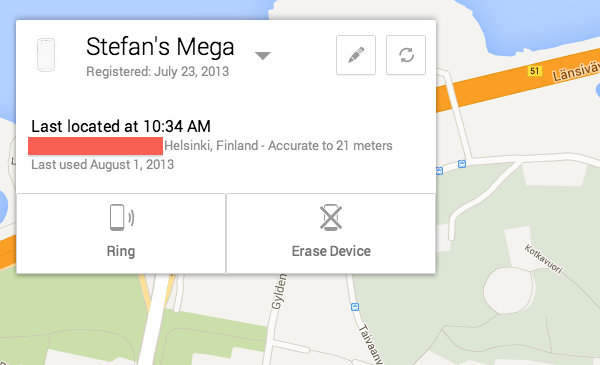Click the Last located at 10:34 AM text
Image resolution: width=600 pixels, height=365 pixels.
pyautogui.click(x=121, y=126)
